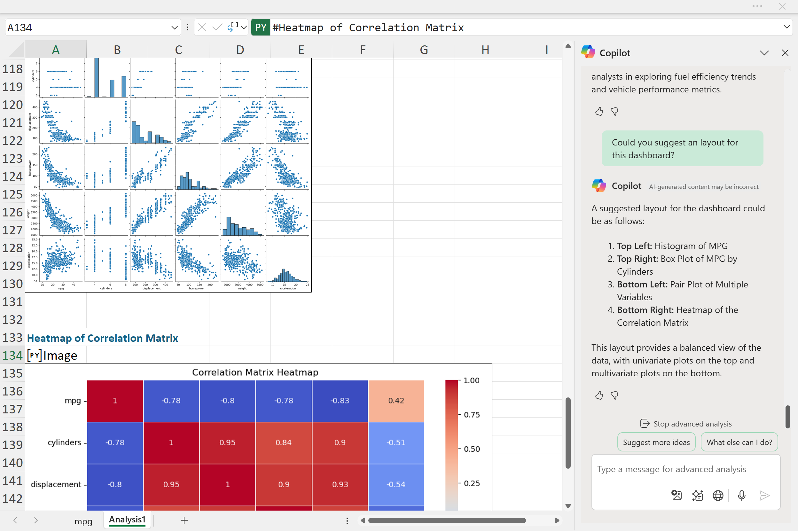The height and width of the screenshot is (532, 798).
Task: Click the formula bar cancel X icon
Action: (x=202, y=27)
